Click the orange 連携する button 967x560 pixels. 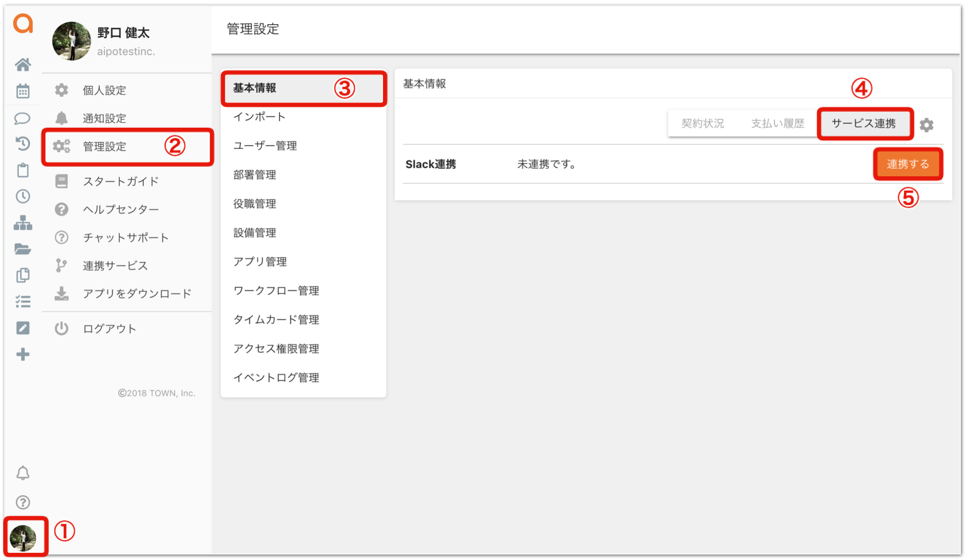click(908, 164)
